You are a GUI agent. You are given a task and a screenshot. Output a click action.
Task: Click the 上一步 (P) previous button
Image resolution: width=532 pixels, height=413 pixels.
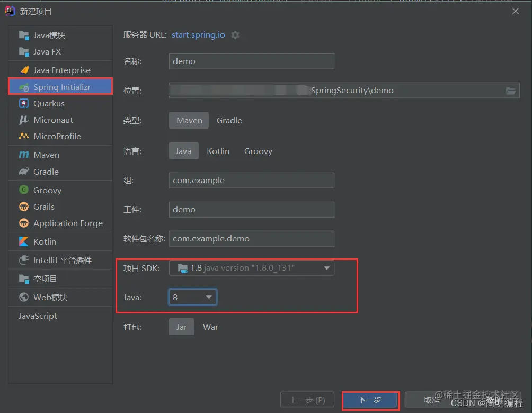click(x=307, y=400)
